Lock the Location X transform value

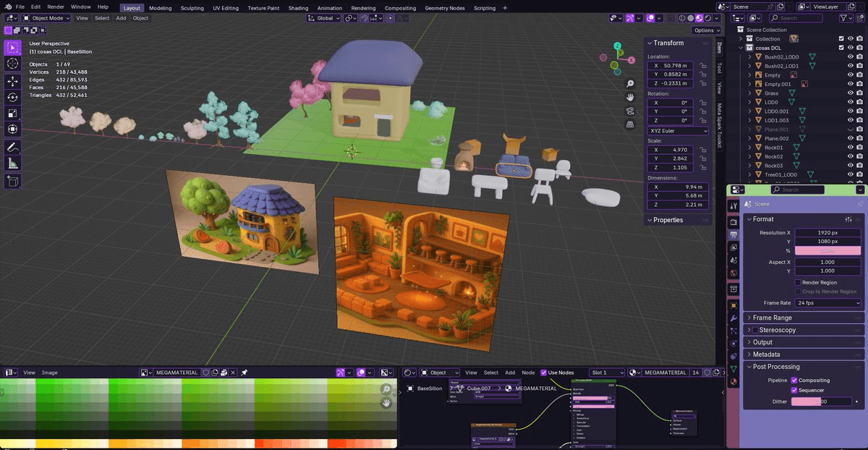coord(703,66)
